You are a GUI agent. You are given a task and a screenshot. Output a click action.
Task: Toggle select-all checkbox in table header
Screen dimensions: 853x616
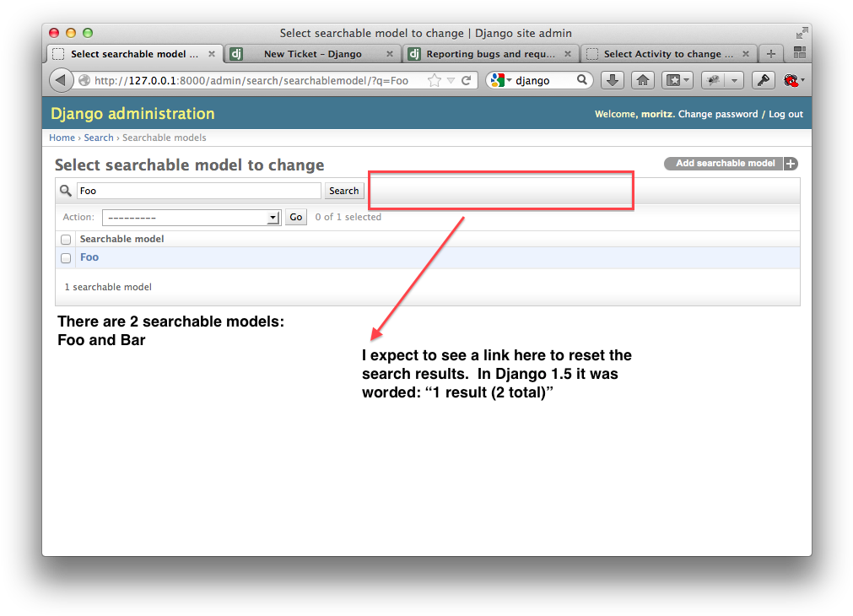tap(66, 240)
